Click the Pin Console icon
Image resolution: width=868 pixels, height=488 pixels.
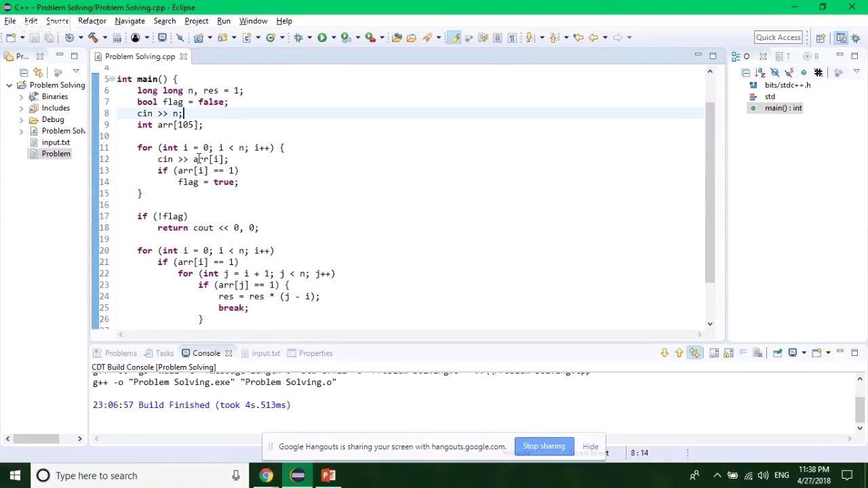[778, 353]
